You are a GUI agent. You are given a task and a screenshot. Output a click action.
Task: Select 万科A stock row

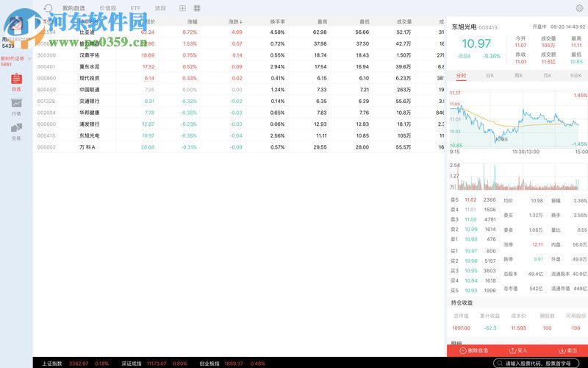click(x=240, y=147)
